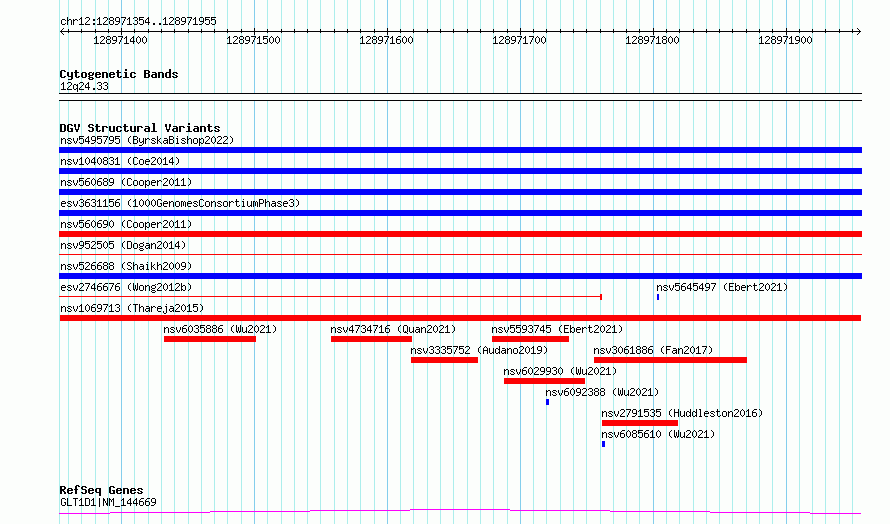Image resolution: width=890 pixels, height=524 pixels.
Task: Select red bar under nsv3335752
Action: pos(444,360)
